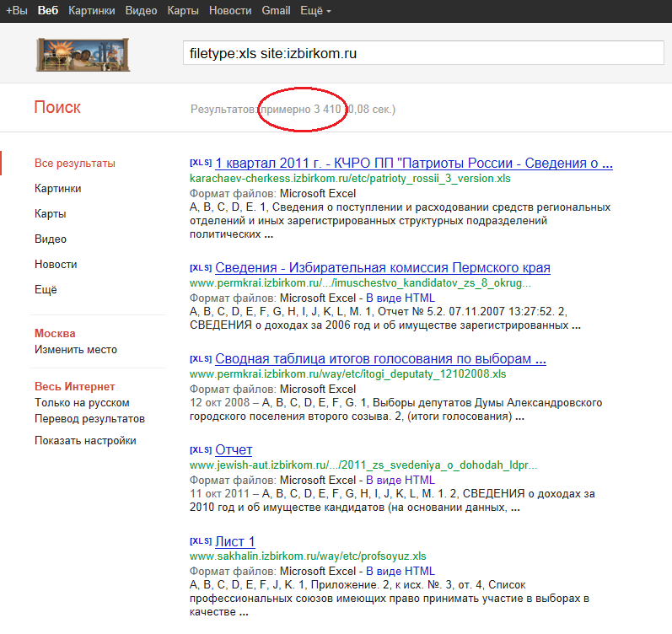Click XLS tag beside Сводная таблица result
The height and width of the screenshot is (634, 672).
[x=201, y=358]
